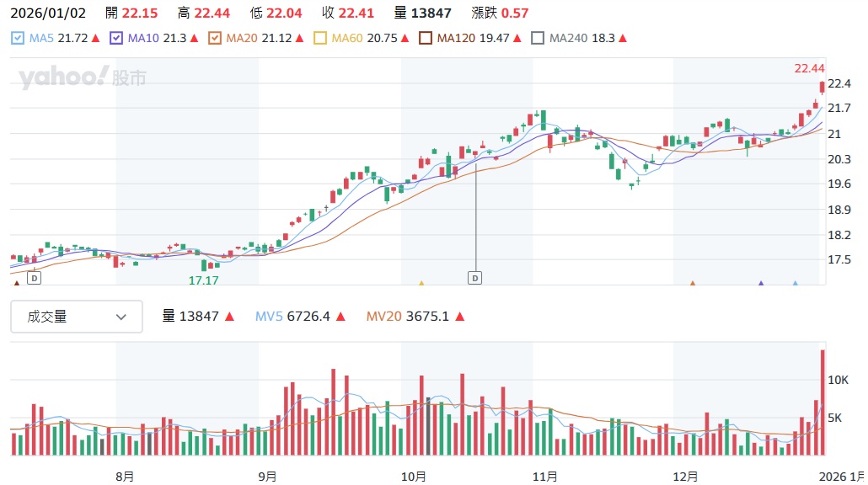Viewport: 868px width, 485px height.
Task: Toggle the MA10 moving average line
Action: point(116,38)
